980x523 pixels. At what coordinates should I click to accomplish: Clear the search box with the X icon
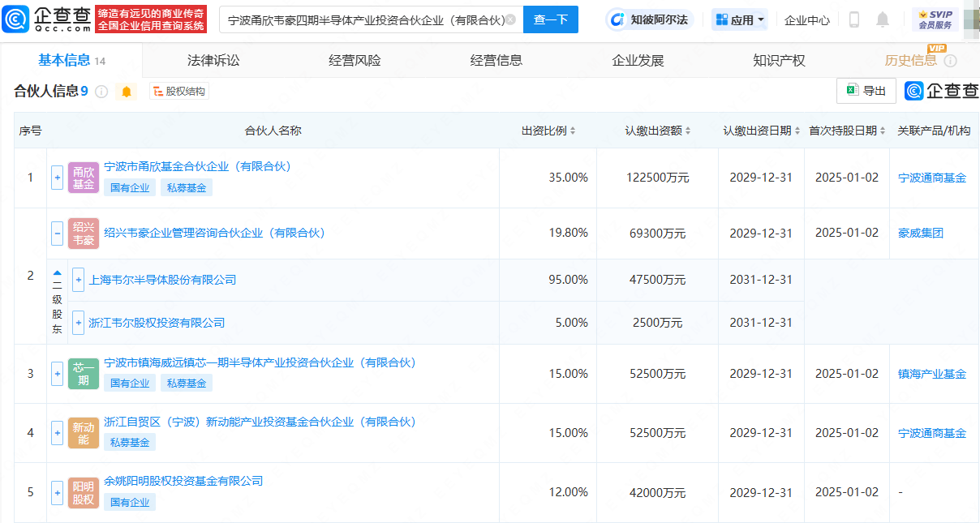tap(510, 19)
